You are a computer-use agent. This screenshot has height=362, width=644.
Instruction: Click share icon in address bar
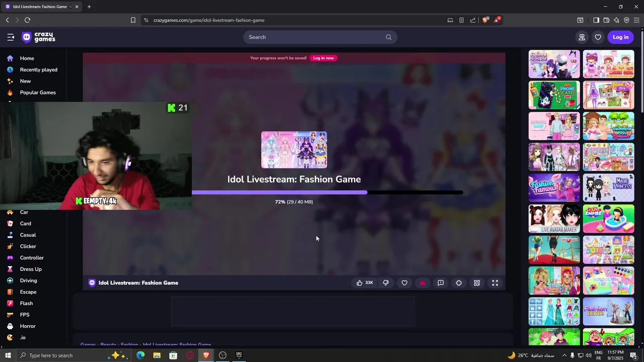[x=473, y=20]
